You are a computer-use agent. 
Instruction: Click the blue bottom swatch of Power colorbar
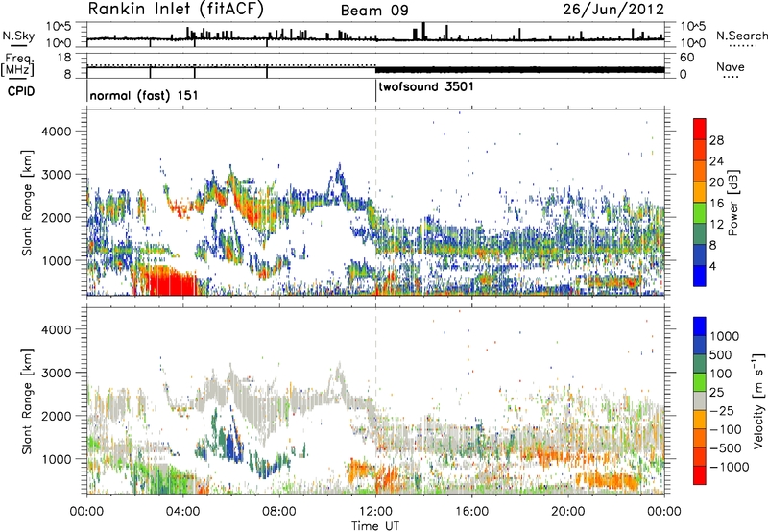[x=700, y=276]
